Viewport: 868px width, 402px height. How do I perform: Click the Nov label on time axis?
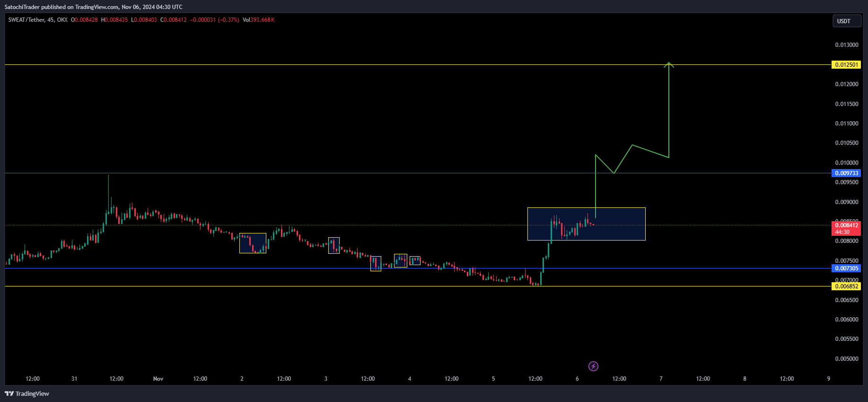pyautogui.click(x=158, y=379)
